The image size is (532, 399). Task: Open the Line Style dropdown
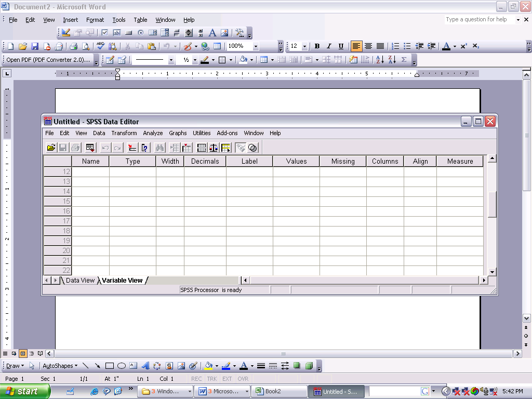coord(171,60)
